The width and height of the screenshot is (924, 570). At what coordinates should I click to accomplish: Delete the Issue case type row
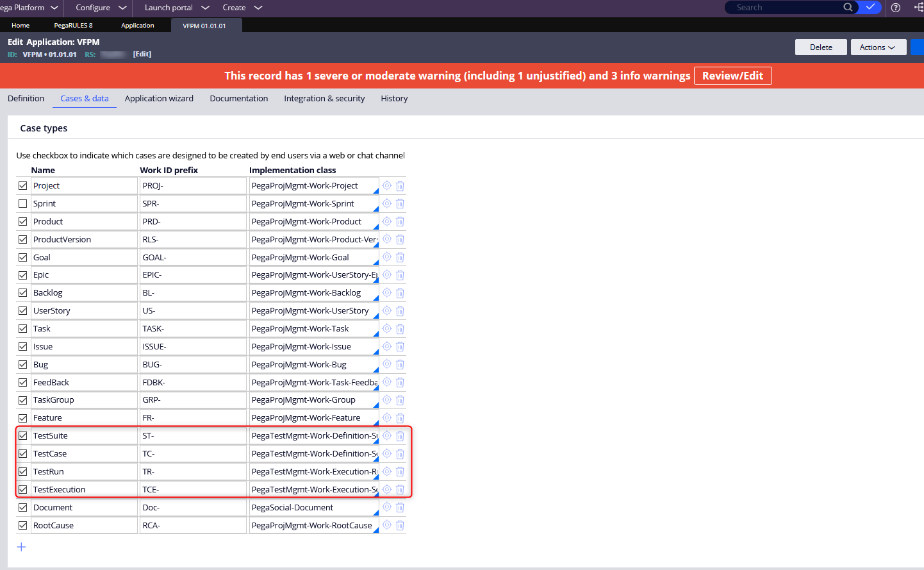400,346
